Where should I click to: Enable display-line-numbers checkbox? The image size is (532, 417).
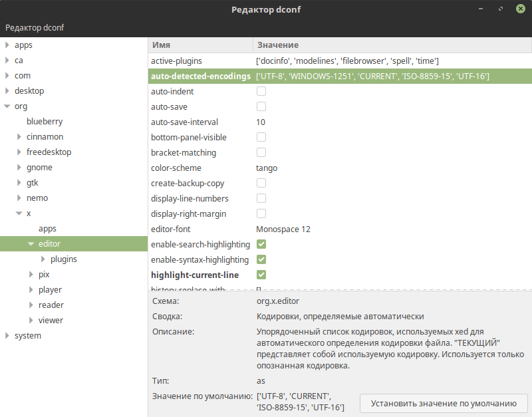pyautogui.click(x=261, y=199)
